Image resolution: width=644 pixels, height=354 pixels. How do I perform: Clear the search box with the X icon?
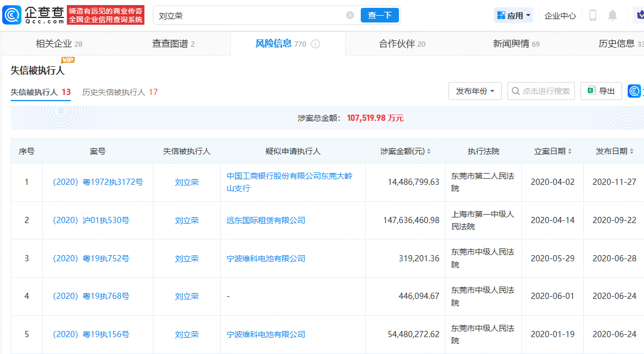point(350,16)
